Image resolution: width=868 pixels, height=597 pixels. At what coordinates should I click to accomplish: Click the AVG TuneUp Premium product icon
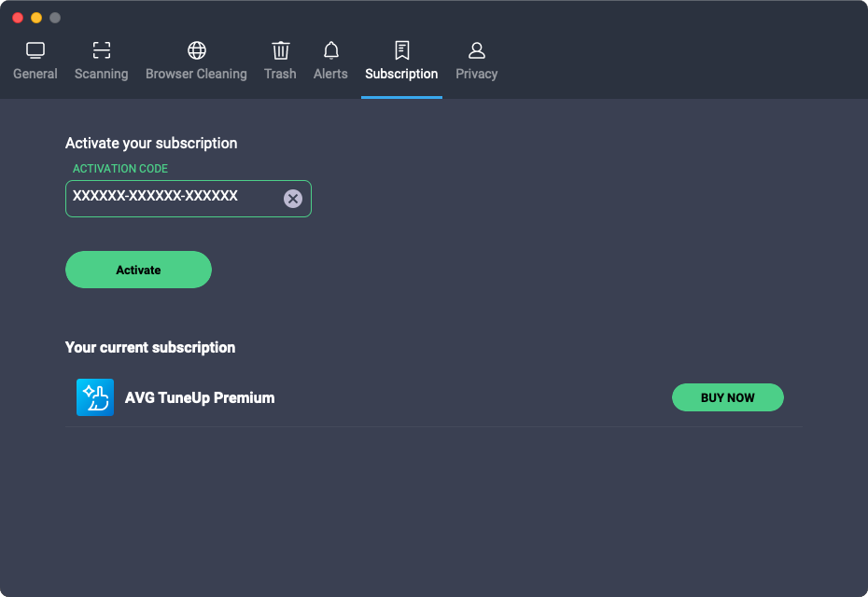(x=95, y=397)
